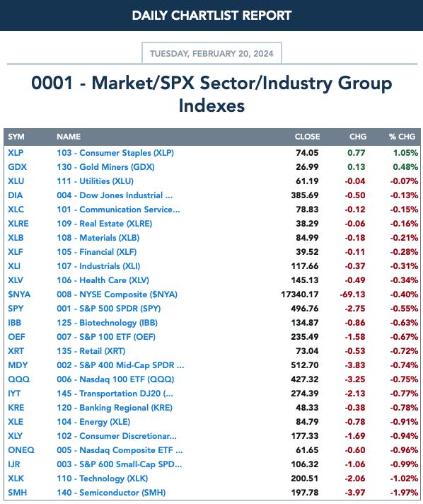Select 111 - Utilities (XLU) link
Viewport: 423px width, 504px height.
pos(95,181)
